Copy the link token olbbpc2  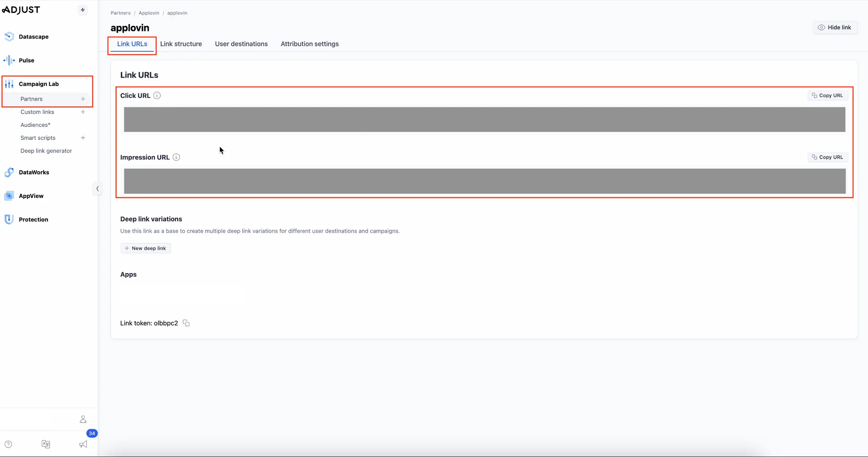pos(186,323)
